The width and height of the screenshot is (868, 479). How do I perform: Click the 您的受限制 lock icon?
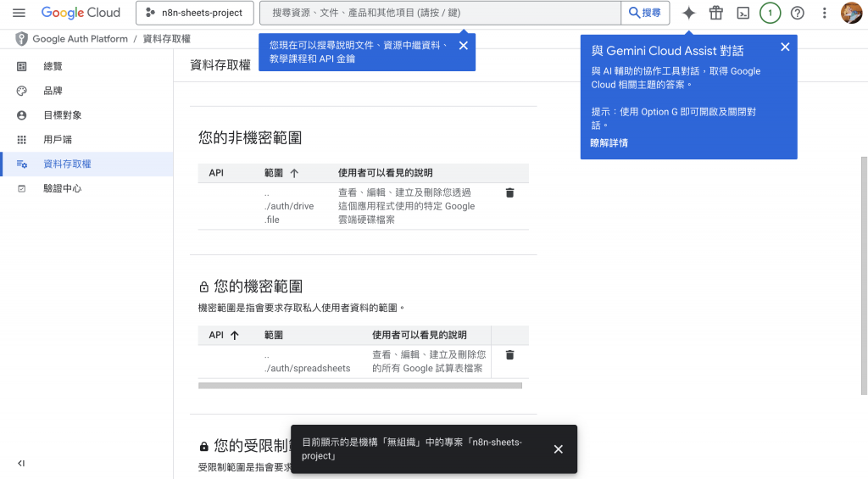[x=203, y=446]
